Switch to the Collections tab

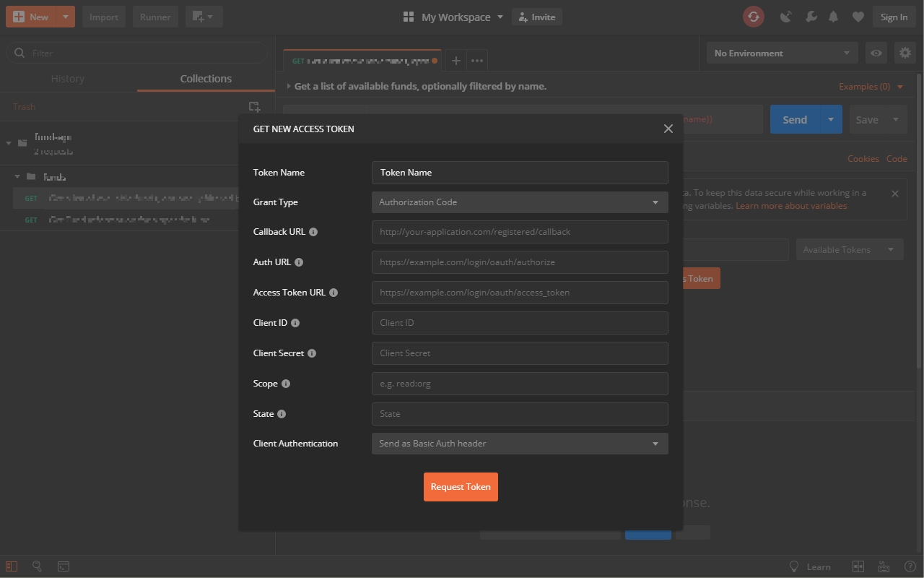point(206,79)
